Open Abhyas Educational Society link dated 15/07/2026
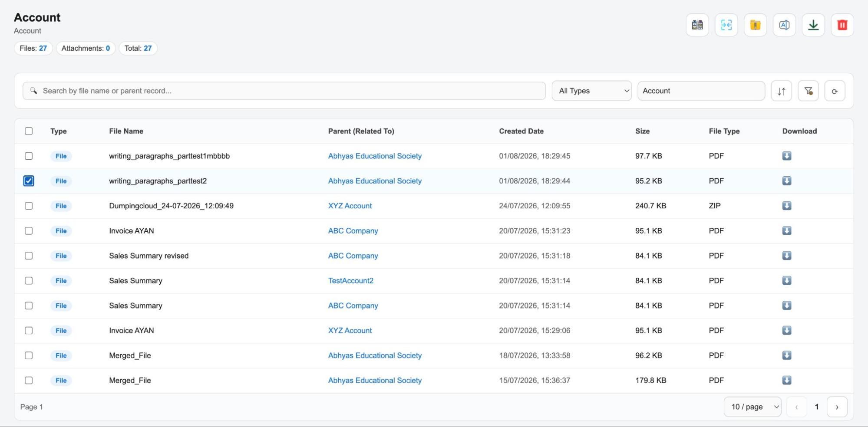 tap(375, 381)
